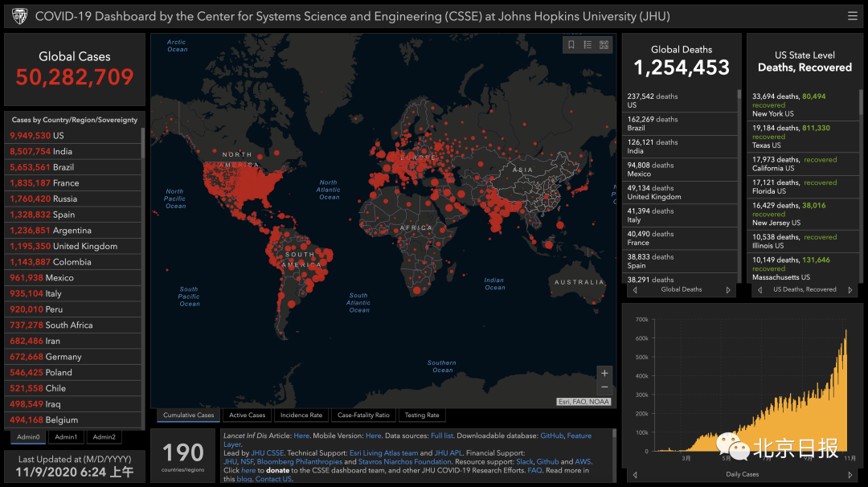Open the map bookmarks icon

(x=571, y=45)
